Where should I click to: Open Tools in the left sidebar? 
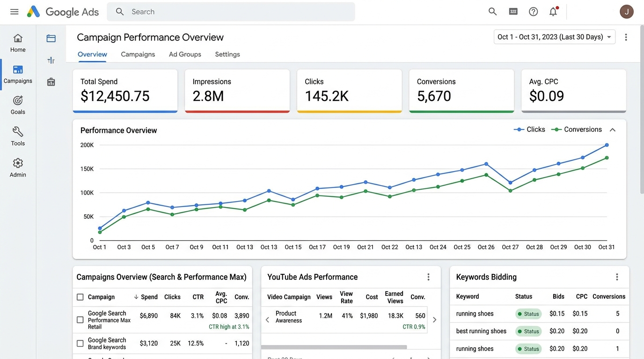[x=18, y=136]
